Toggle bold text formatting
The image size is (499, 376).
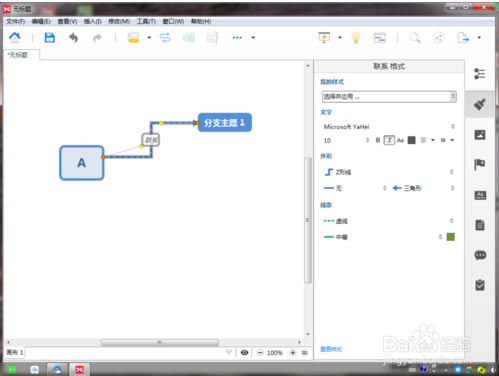pos(378,140)
